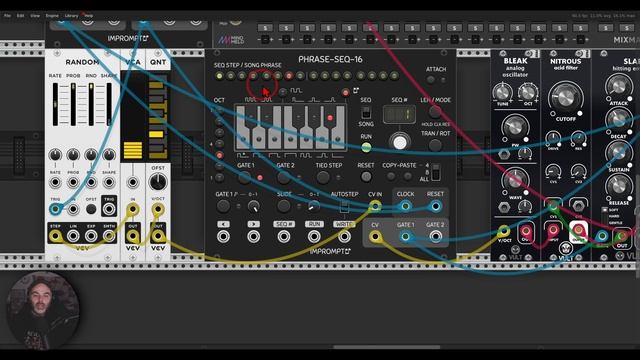Click the Slap ATTACK knob
Viewport: 640px width, 360px height.
coord(618,87)
